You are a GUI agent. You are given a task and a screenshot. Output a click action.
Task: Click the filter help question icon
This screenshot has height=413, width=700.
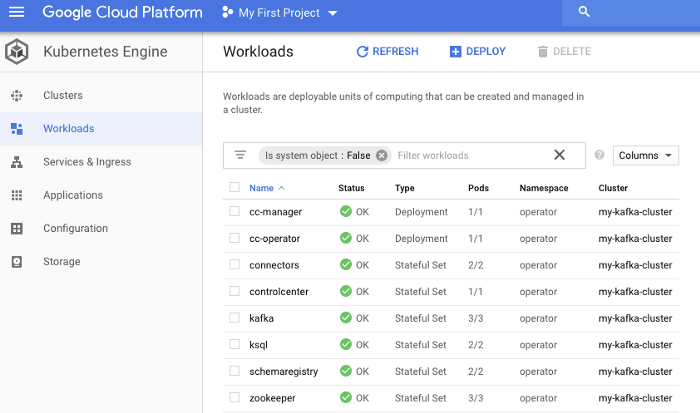[599, 155]
